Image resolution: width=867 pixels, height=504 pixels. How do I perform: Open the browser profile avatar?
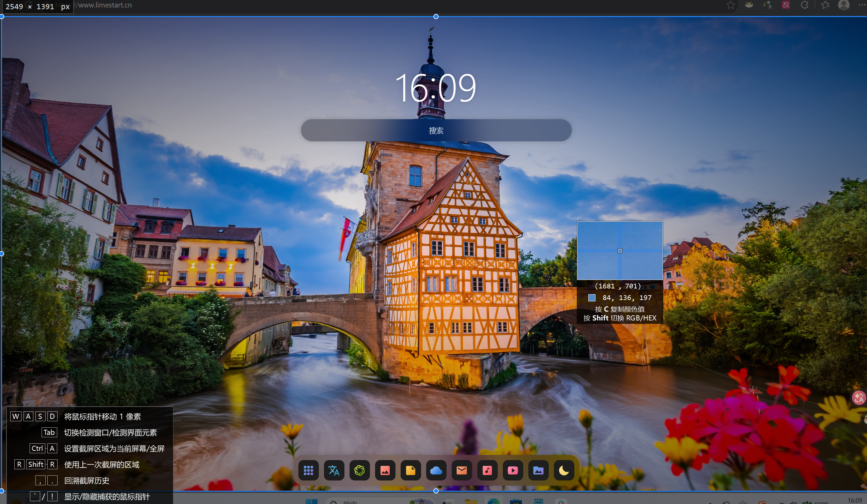pos(844,5)
